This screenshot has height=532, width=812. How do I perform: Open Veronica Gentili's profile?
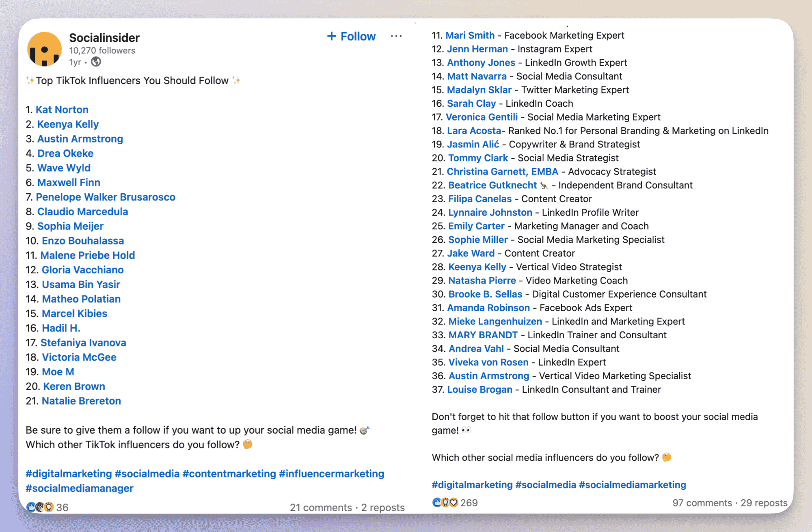tap(482, 117)
